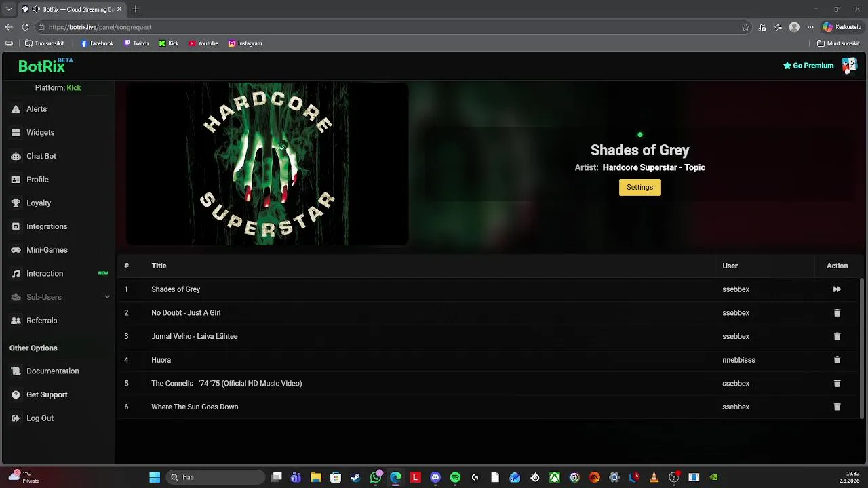
Task: Open the Windows Start menu
Action: pos(155,477)
